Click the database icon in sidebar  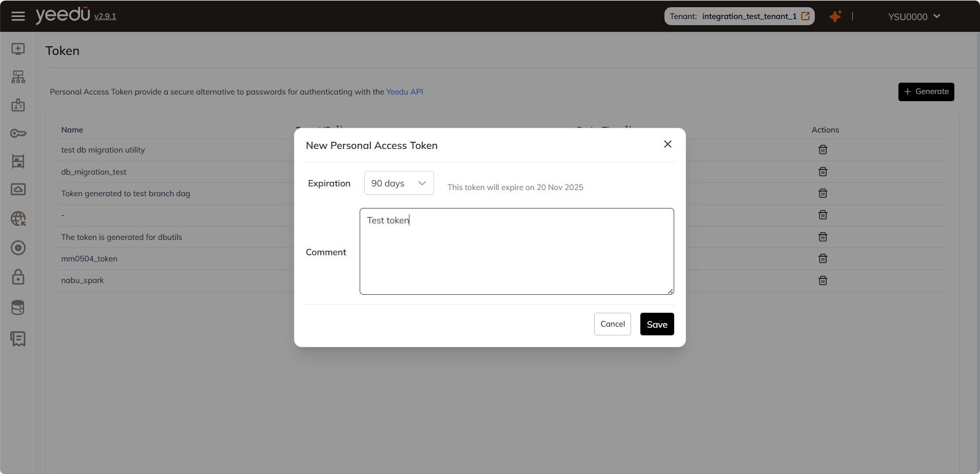click(18, 308)
